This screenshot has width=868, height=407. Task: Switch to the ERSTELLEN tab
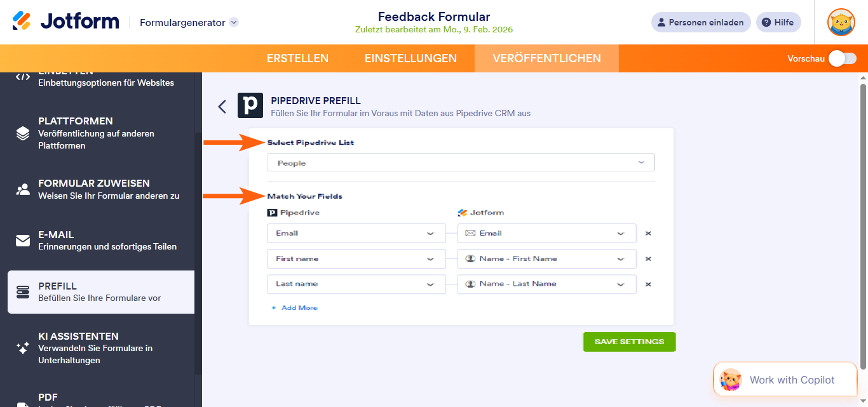click(297, 58)
